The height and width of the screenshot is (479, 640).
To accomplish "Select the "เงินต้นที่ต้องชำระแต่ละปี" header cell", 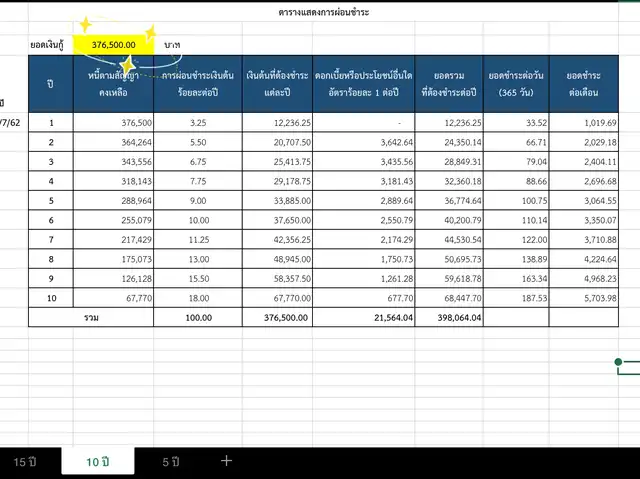I will pos(277,83).
